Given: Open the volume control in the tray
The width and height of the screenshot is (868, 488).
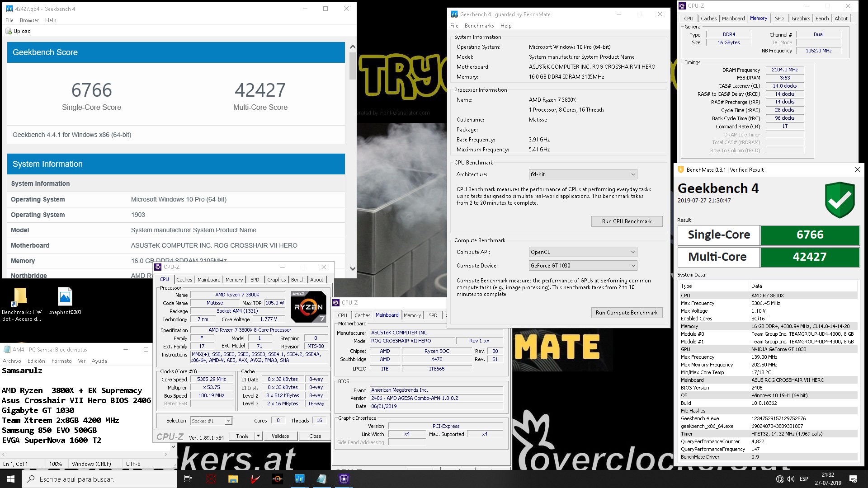Looking at the screenshot, I should pos(790,479).
